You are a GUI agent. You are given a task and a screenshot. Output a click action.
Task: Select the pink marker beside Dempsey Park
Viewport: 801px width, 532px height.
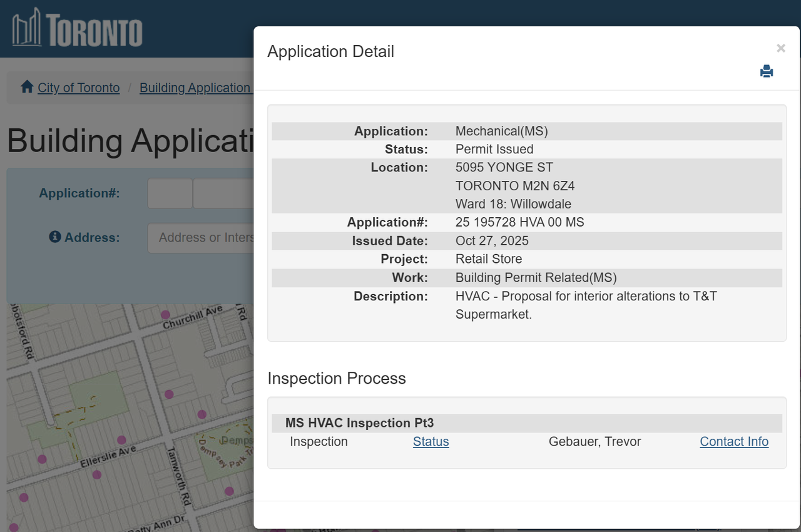[229, 491]
